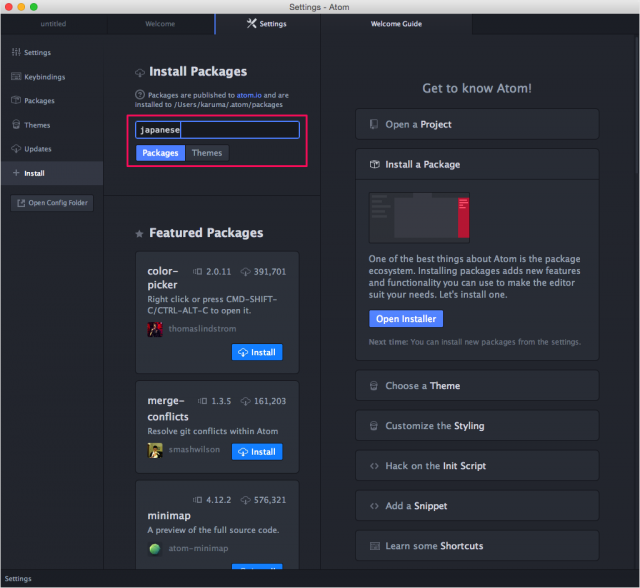Viewport: 640px width, 588px height.
Task: Click the code icon beside Add a Snippet
Action: [374, 506]
